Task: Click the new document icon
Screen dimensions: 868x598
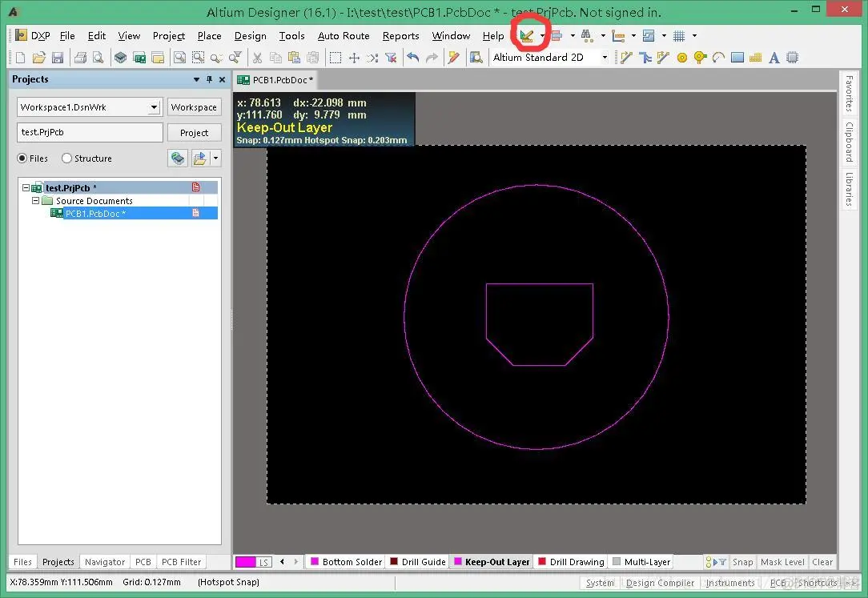Action: tap(21, 58)
